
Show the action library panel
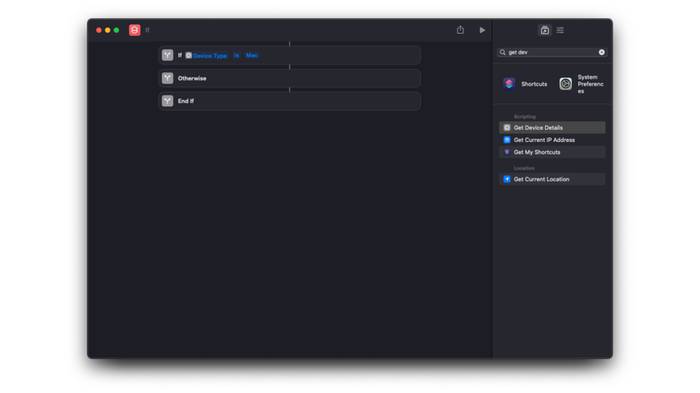coord(545,30)
